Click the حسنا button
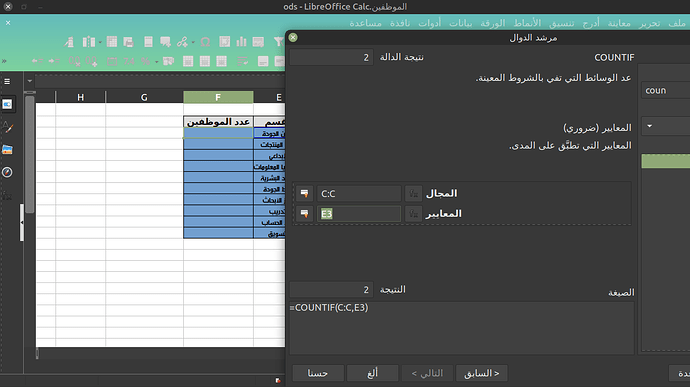 318,373
